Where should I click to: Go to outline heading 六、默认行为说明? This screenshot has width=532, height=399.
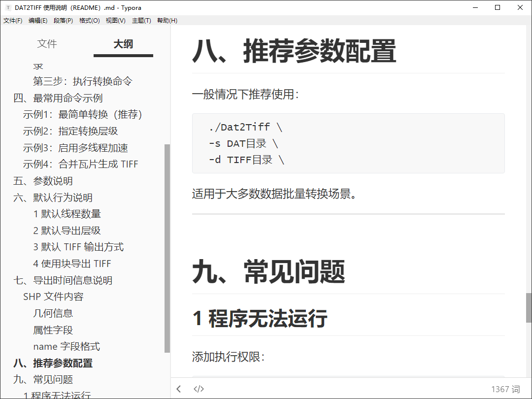click(53, 198)
